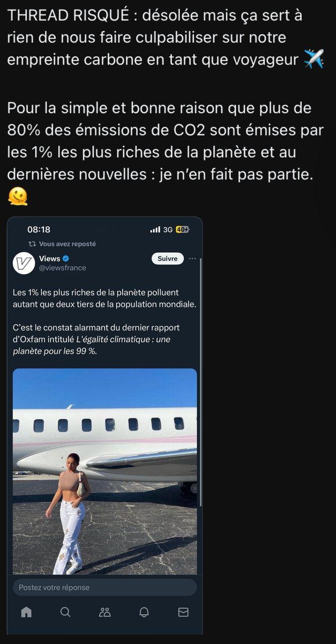This screenshot has width=336, height=644.
Task: Click the blue verified badge next to Views
Action: tap(66, 259)
